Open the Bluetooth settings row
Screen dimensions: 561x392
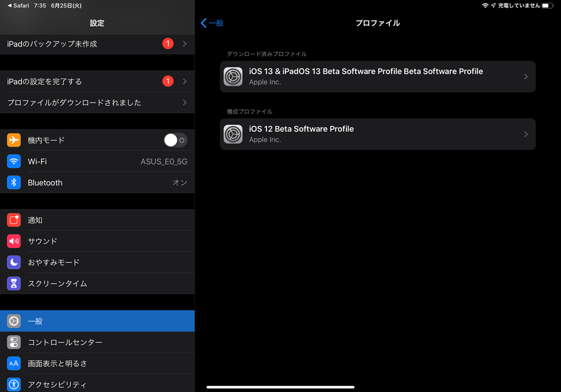(97, 182)
